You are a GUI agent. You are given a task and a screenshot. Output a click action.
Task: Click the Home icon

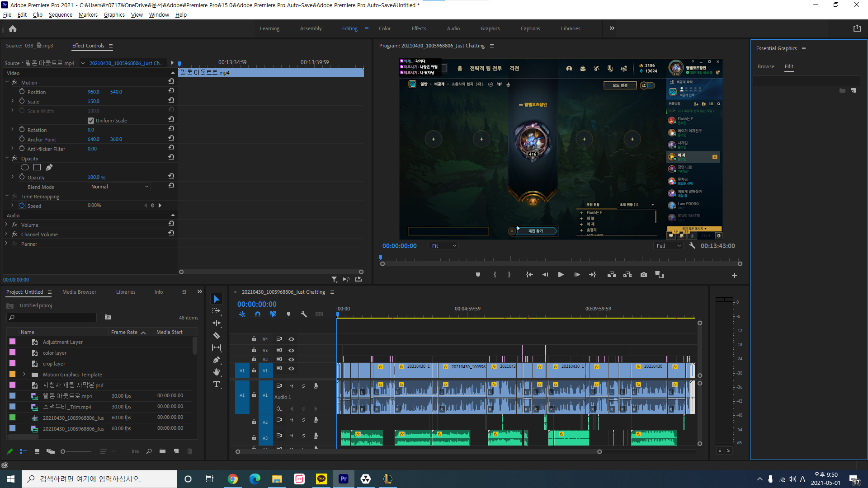point(13,28)
